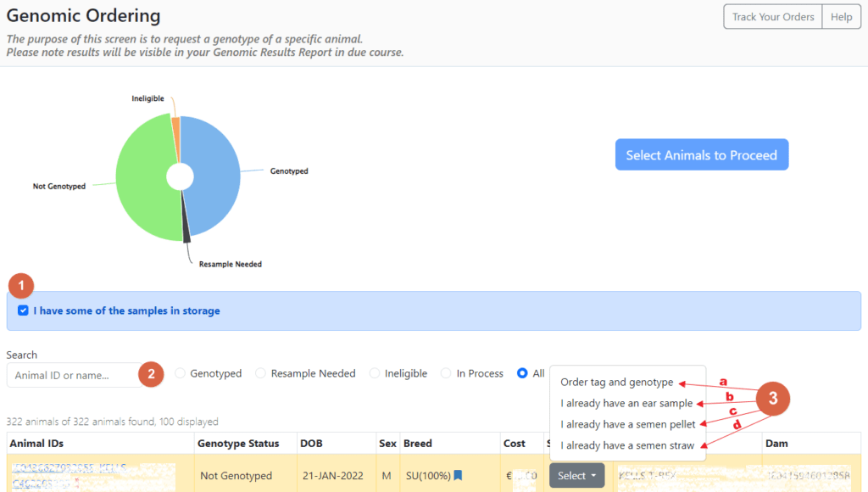Click the orange number 1 annotation badge

click(x=20, y=284)
